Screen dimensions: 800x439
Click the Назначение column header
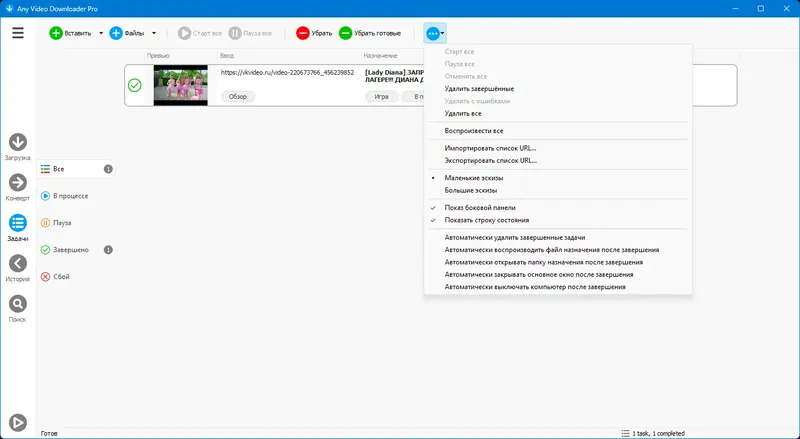tap(380, 56)
